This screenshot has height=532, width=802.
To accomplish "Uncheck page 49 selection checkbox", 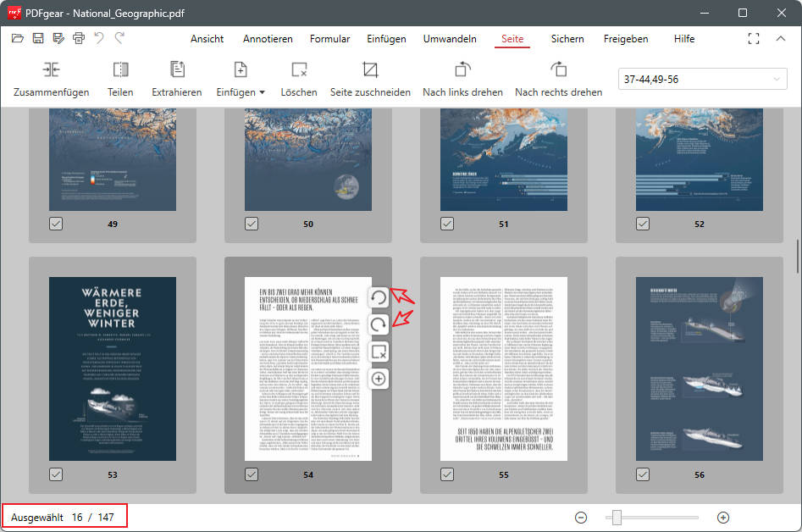I will [x=55, y=224].
